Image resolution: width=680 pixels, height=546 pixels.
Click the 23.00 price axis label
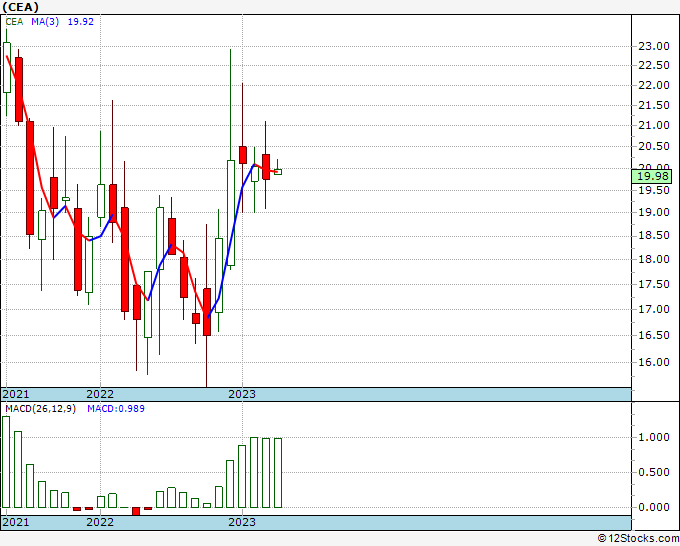pos(654,46)
